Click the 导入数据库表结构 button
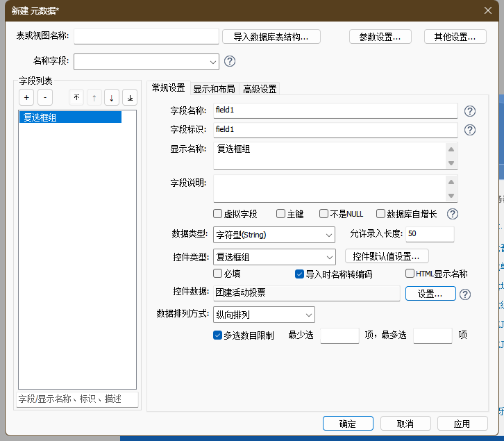 click(276, 37)
